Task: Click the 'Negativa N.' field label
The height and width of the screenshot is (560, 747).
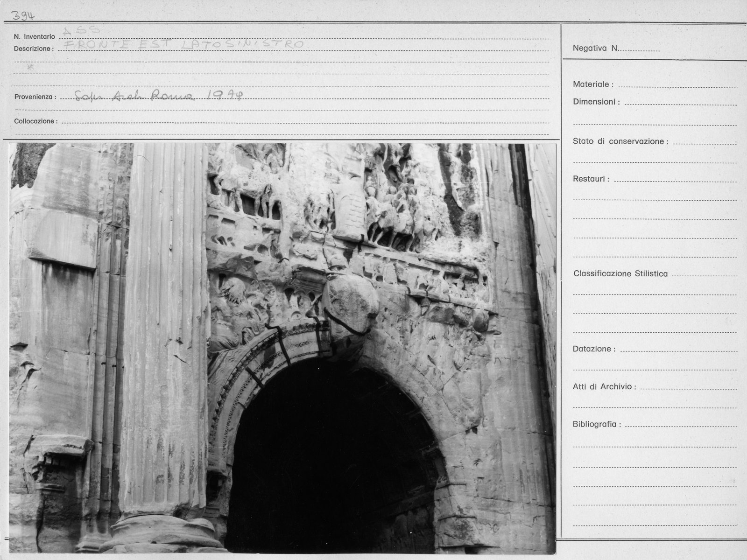Action: 596,48
